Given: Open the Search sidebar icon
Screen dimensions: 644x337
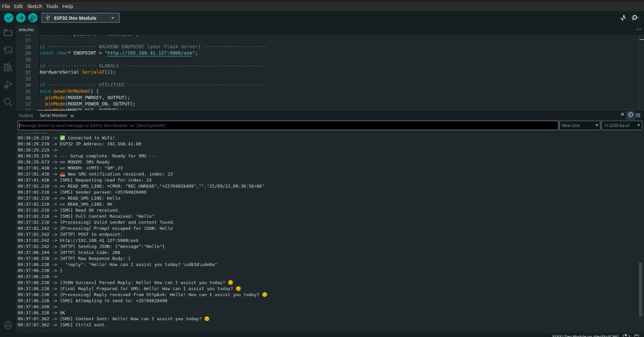Looking at the screenshot, I should point(8,101).
